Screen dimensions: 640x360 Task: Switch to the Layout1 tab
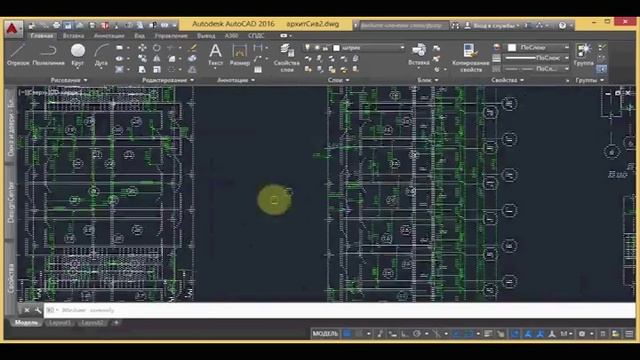(60, 323)
